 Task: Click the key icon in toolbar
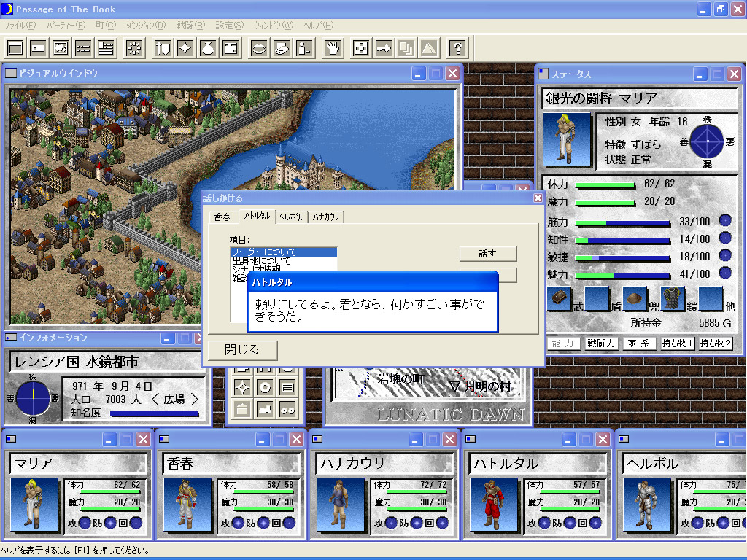coord(384,48)
